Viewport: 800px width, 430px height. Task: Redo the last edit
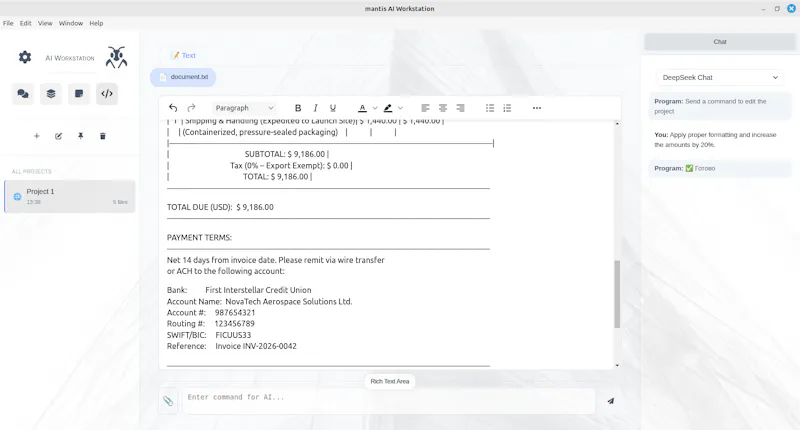pos(191,108)
